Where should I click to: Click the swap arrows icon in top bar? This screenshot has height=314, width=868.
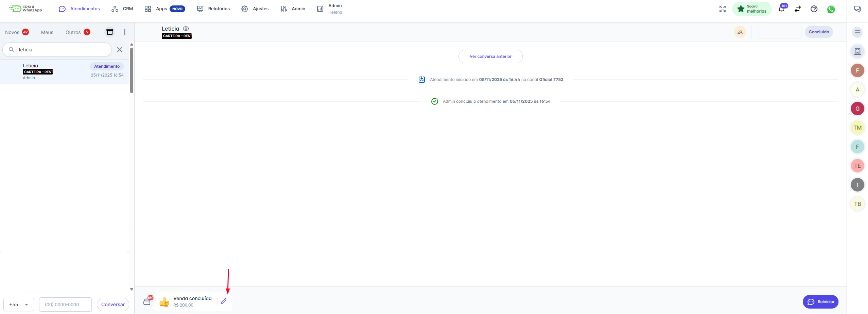[798, 9]
